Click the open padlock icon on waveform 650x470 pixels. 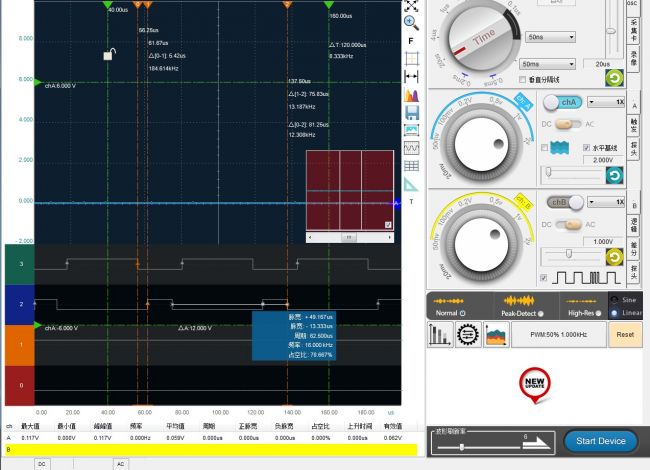109,54
